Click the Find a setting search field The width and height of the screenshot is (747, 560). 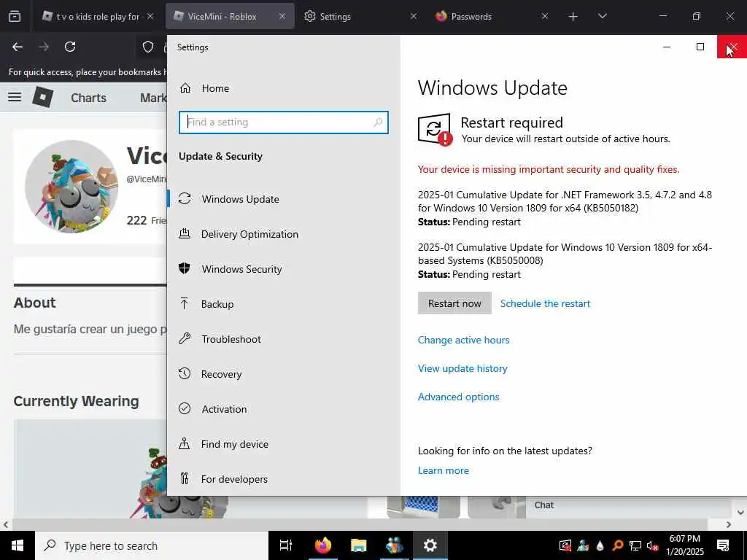click(284, 122)
